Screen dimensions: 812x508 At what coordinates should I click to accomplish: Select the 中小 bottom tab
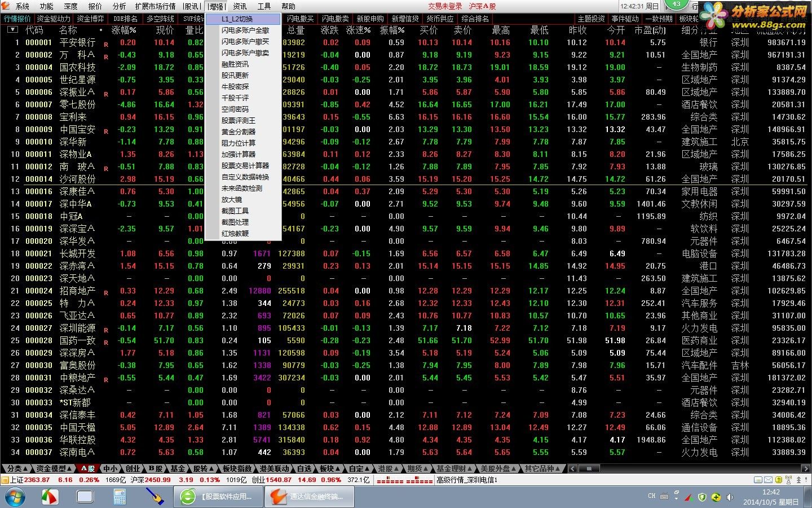point(110,468)
